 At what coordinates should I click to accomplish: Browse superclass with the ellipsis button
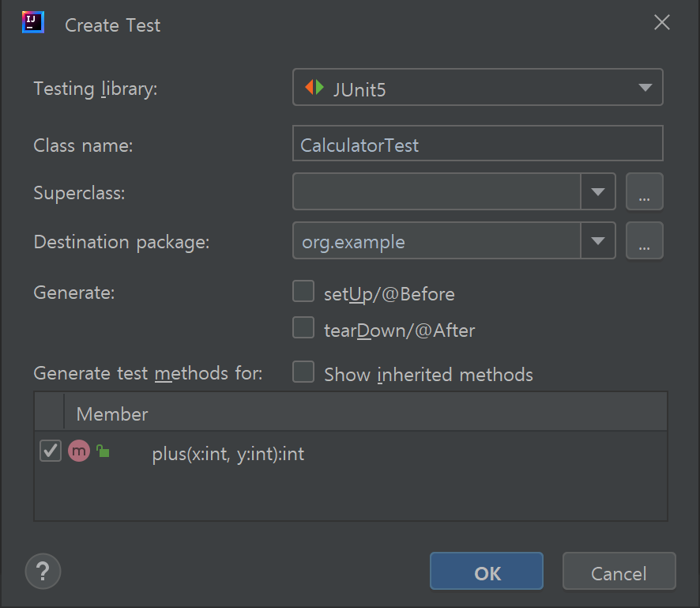[x=644, y=192]
